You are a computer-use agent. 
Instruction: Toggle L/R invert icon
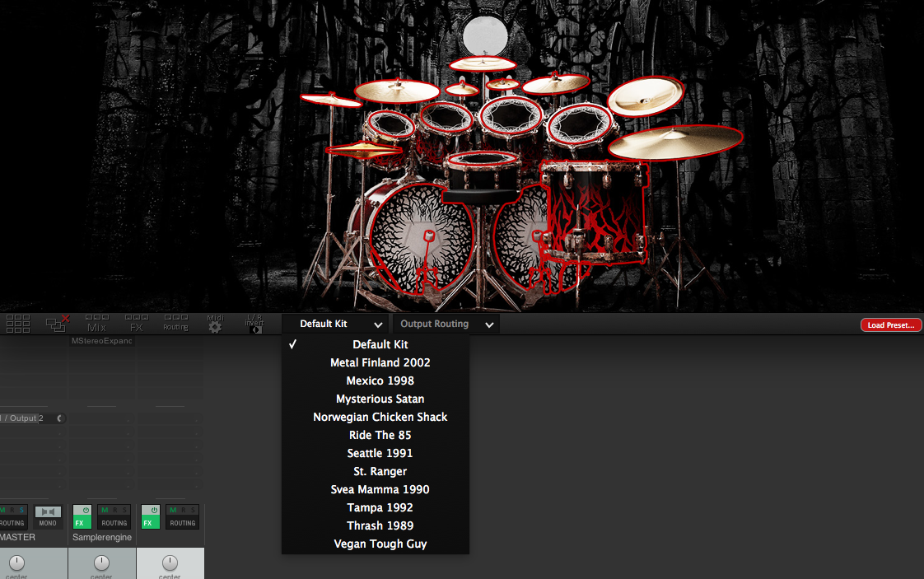254,324
